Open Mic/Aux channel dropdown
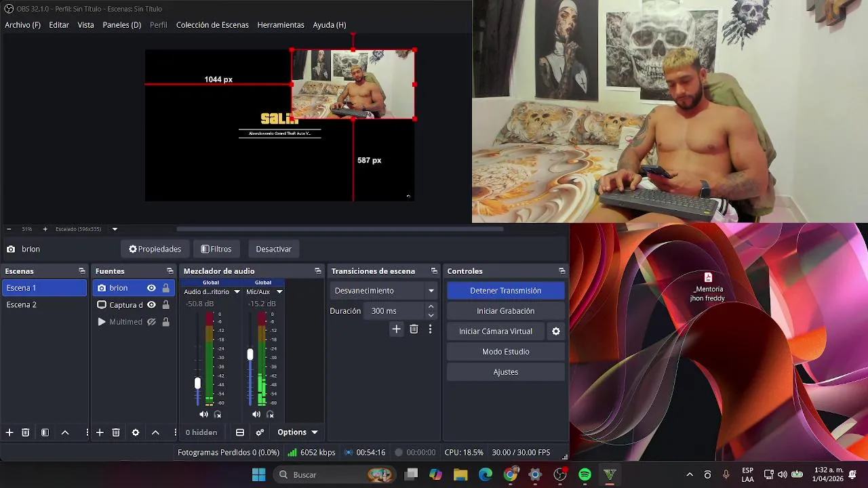868x488 pixels. (x=279, y=292)
